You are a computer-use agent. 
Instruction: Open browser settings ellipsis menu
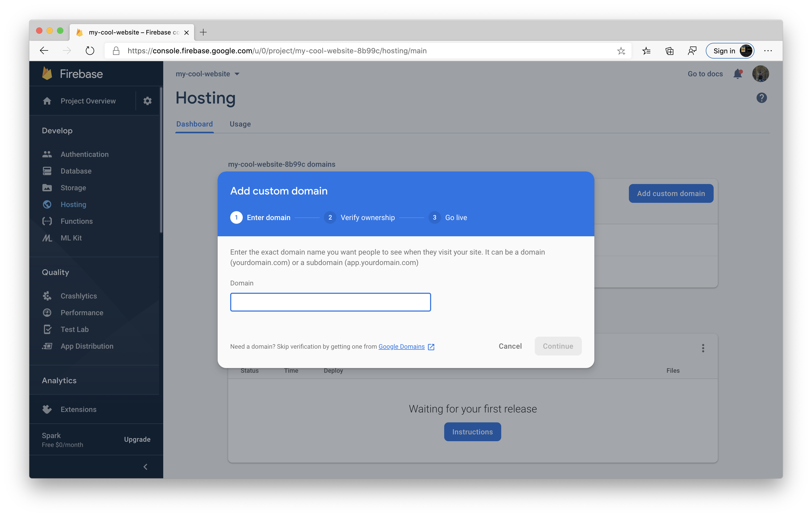pos(768,51)
